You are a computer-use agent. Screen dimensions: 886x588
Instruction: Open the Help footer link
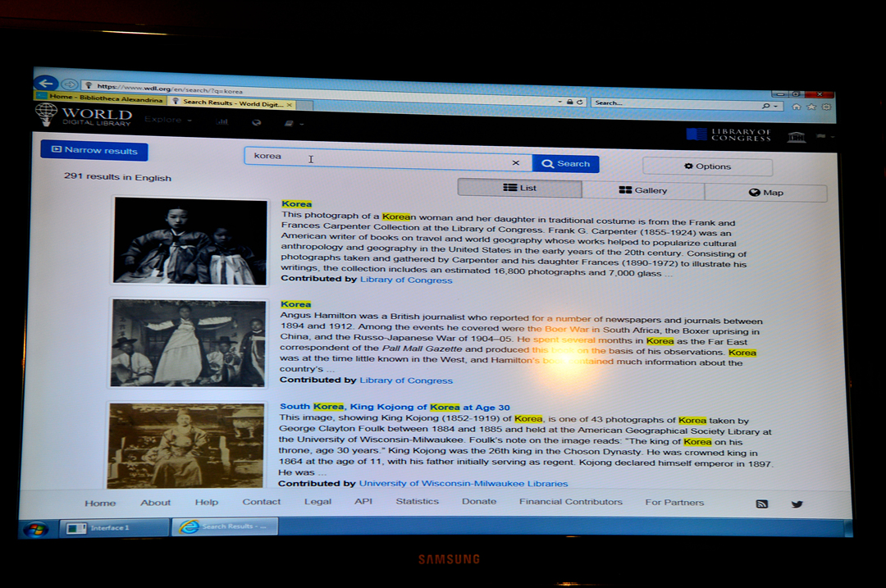[206, 502]
